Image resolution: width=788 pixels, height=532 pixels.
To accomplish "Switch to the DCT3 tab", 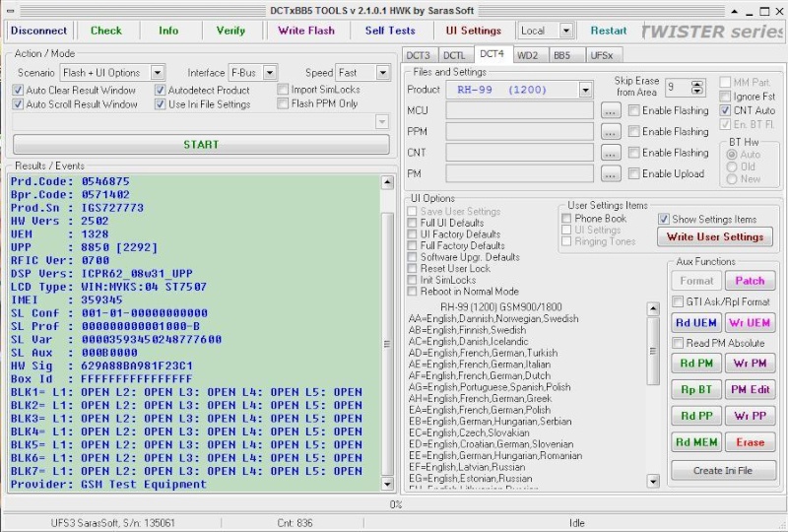I will point(419,55).
